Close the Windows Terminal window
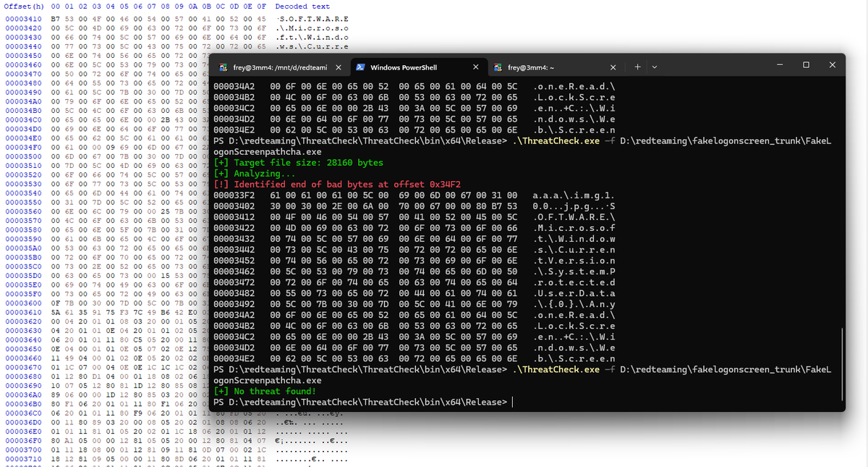Screen dimensions: 868x467 point(832,65)
